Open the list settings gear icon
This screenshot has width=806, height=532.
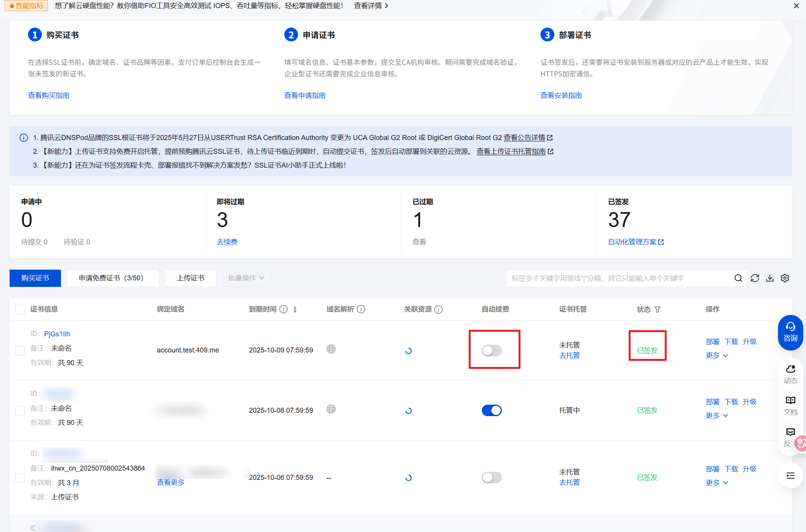coord(785,278)
